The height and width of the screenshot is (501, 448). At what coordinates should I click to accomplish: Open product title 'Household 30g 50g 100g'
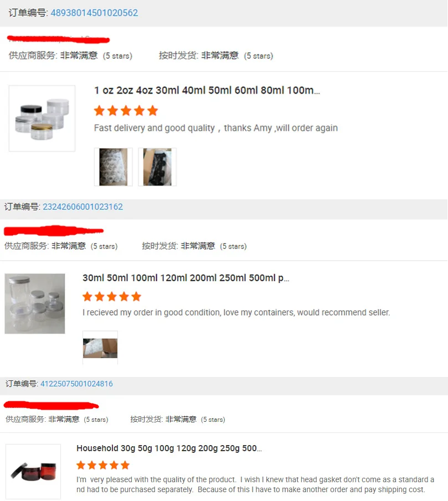tap(169, 448)
